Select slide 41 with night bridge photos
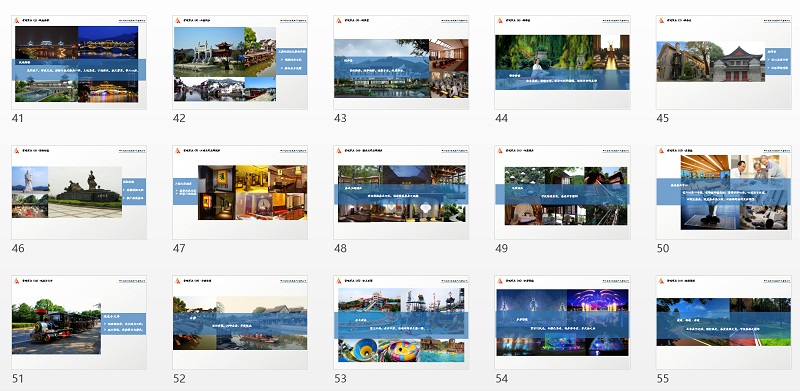The image size is (800, 391). pyautogui.click(x=79, y=62)
